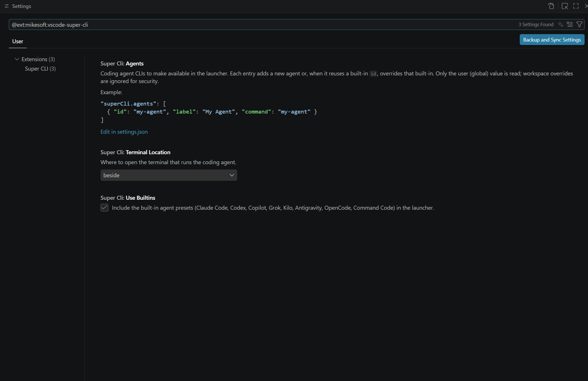Click the Extensions (3) tree label
588x381 pixels.
point(38,59)
